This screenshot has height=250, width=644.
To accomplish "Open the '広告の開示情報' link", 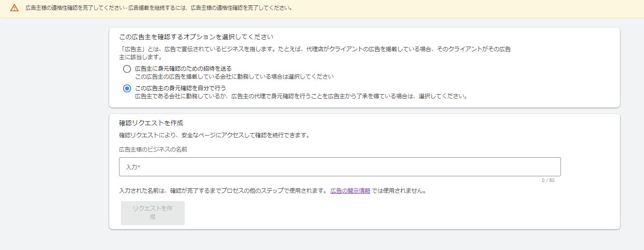I will click(350, 191).
